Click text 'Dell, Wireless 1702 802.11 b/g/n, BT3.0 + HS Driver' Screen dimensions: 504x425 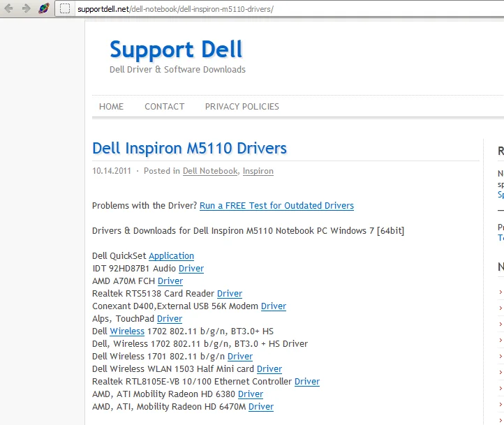click(200, 344)
